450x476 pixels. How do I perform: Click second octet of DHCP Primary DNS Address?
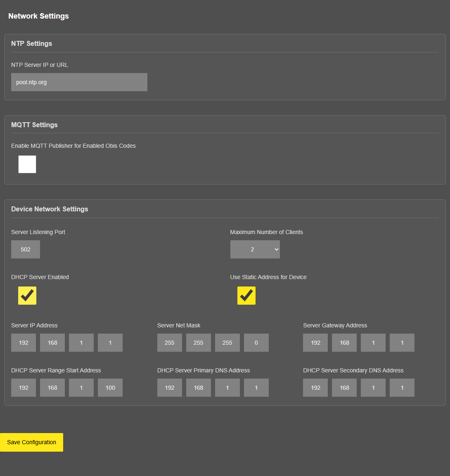199,387
